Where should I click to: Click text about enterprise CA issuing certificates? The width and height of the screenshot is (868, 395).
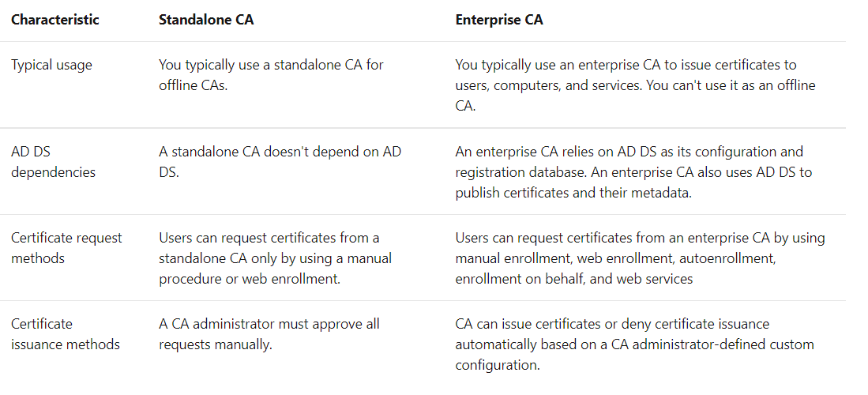click(x=626, y=65)
